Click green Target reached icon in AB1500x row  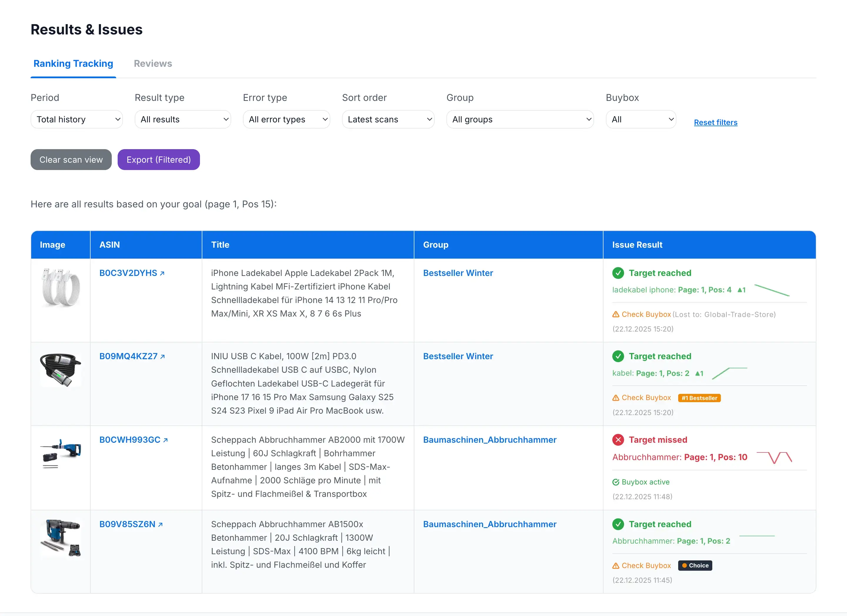(618, 524)
